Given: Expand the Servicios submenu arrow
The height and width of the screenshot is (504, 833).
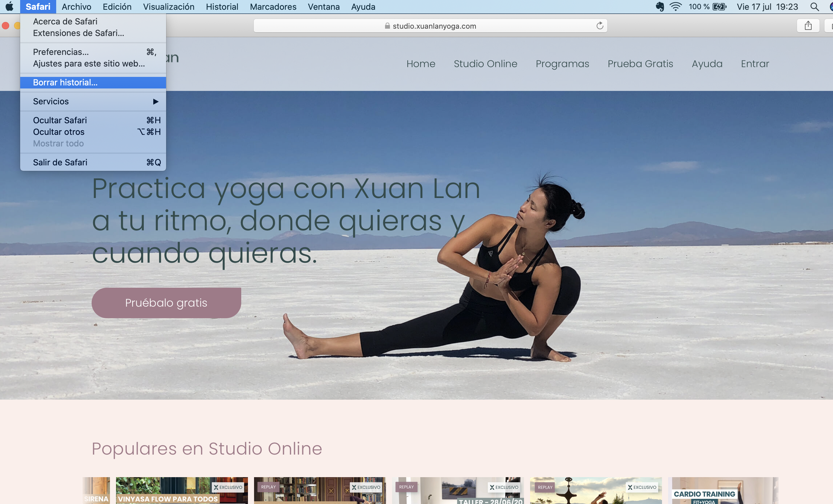Looking at the screenshot, I should click(x=155, y=101).
